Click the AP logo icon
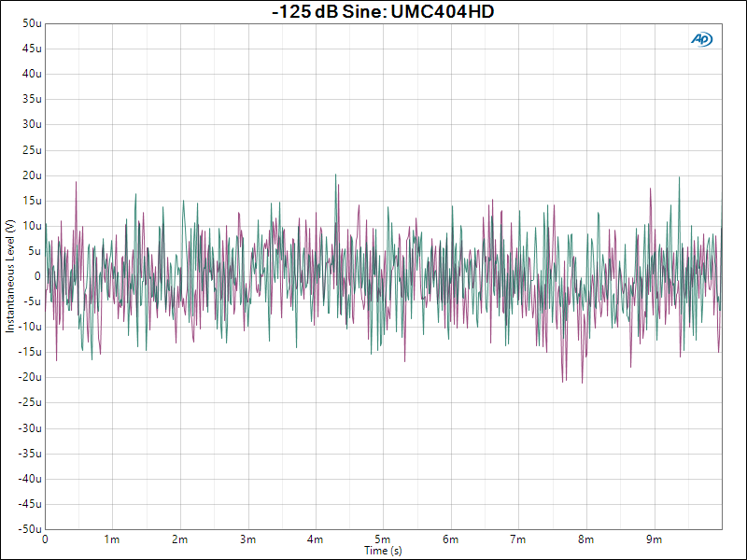747x560 pixels. [x=702, y=39]
